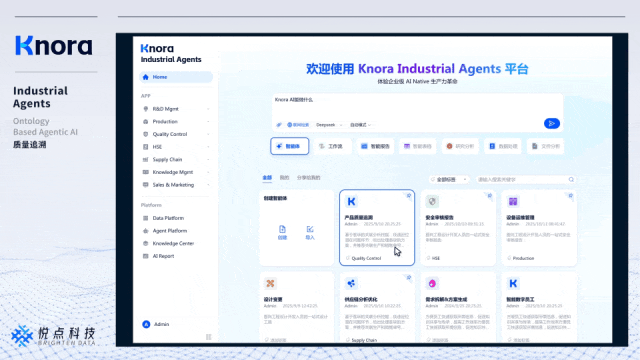Image resolution: width=640 pixels, height=360 pixels.
Task: Select the 工作流 workflow category button
Action: 332,146
